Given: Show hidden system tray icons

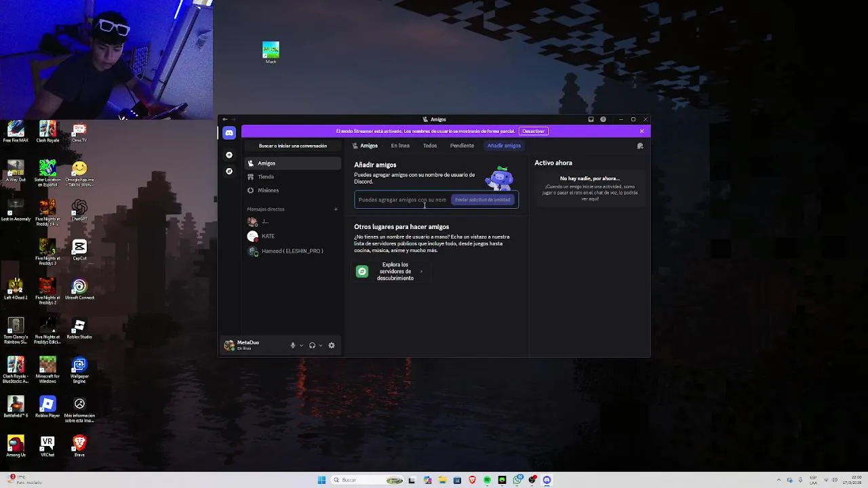Looking at the screenshot, I should click(778, 480).
